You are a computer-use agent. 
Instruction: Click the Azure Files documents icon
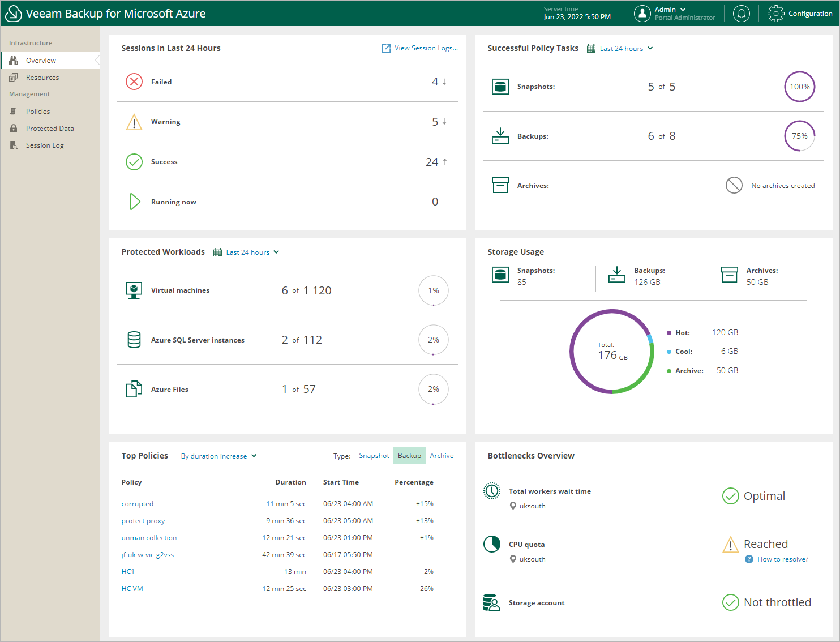[134, 389]
